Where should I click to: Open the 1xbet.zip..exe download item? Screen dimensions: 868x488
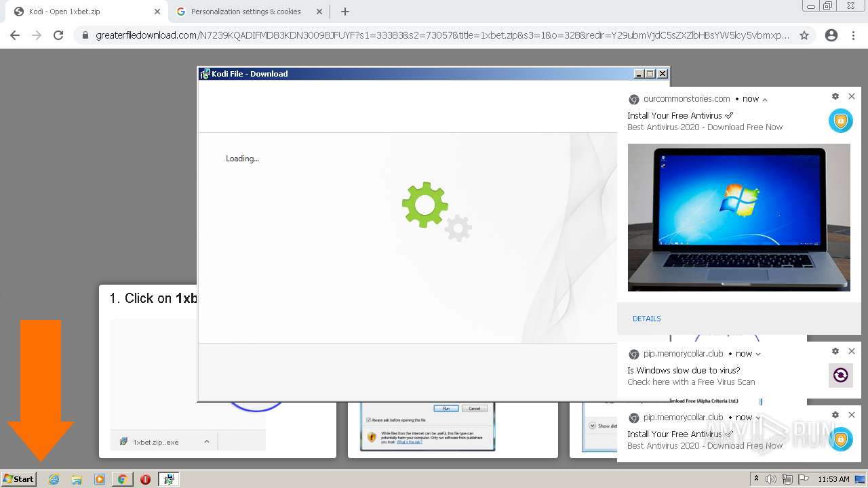(x=155, y=442)
